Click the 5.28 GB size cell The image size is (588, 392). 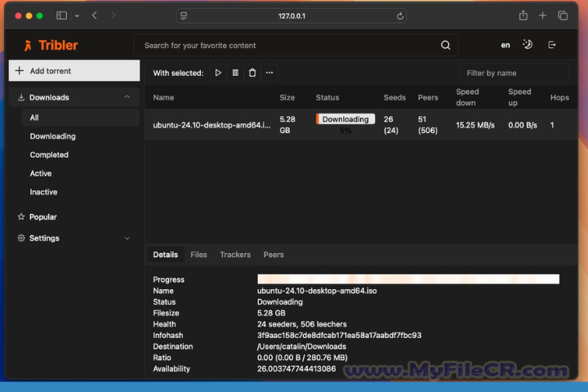[287, 124]
